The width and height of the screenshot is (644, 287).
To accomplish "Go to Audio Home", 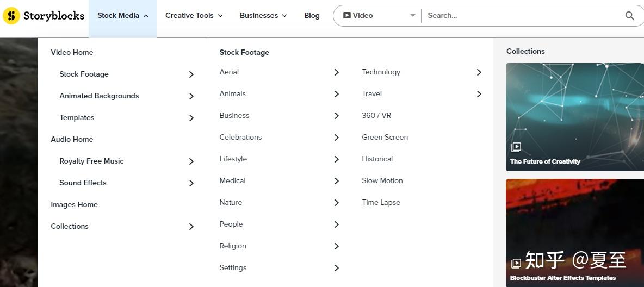I will click(72, 139).
